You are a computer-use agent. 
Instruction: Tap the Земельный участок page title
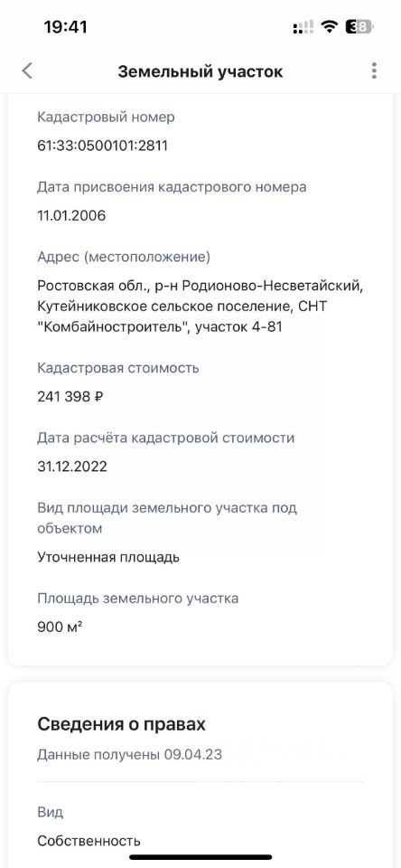click(x=200, y=71)
